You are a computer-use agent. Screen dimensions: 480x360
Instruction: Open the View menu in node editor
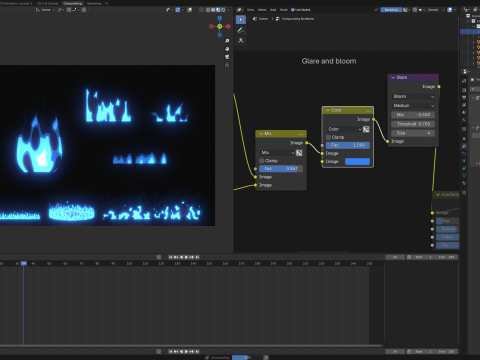(x=251, y=10)
